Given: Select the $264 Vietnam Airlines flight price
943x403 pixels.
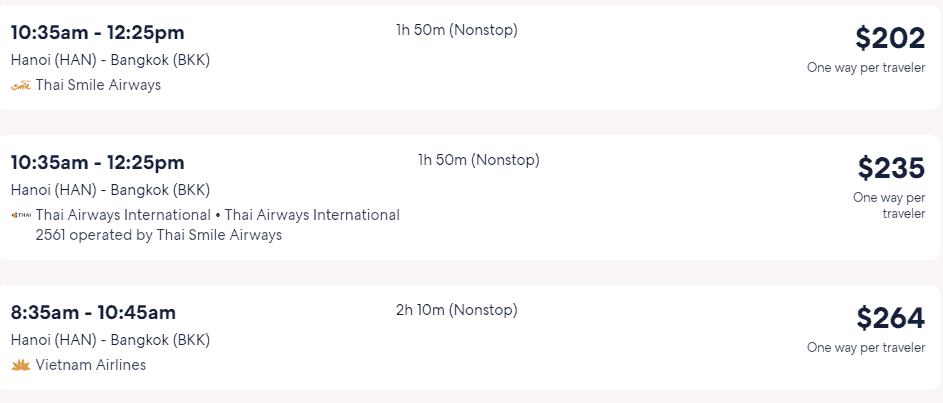Looking at the screenshot, I should 891,318.
